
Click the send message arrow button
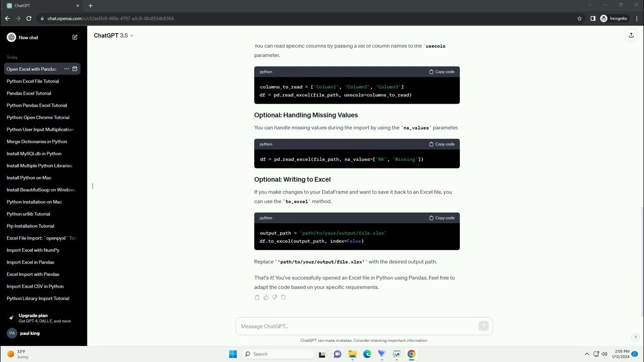pos(484,326)
